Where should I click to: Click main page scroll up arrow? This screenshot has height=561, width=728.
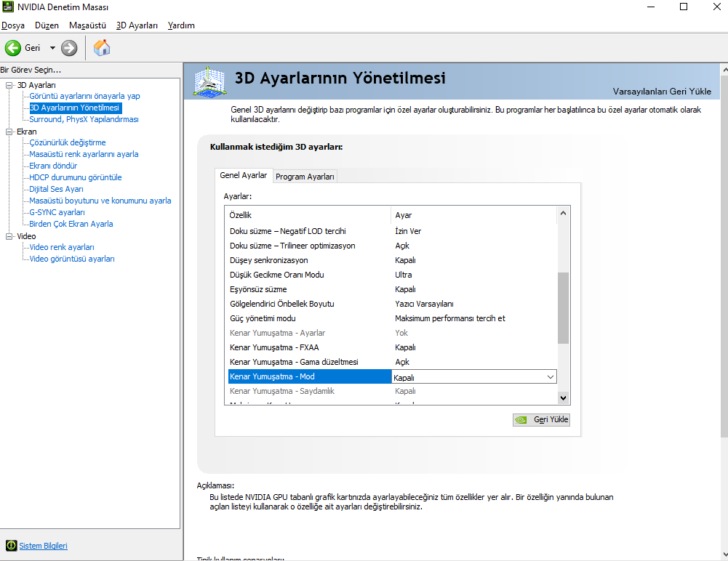click(x=725, y=70)
